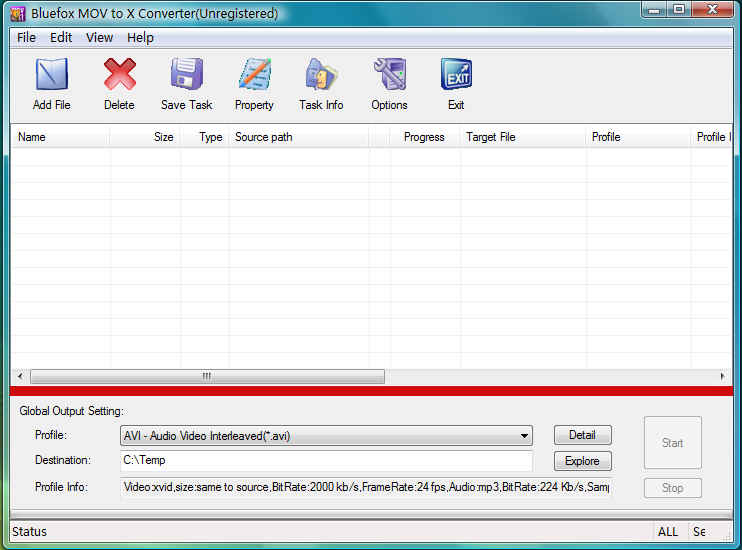Open the Property toolbar icon
742x550 pixels.
(255, 74)
